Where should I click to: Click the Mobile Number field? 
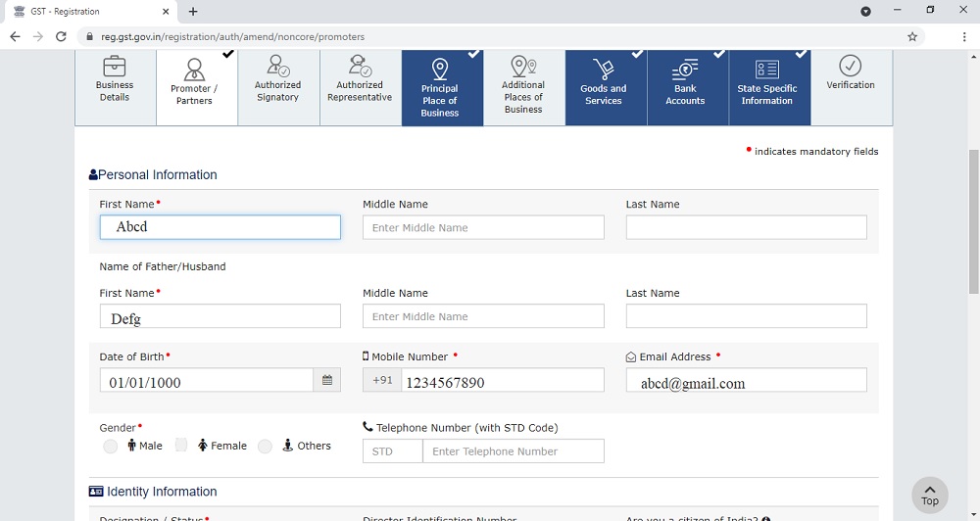click(x=503, y=380)
